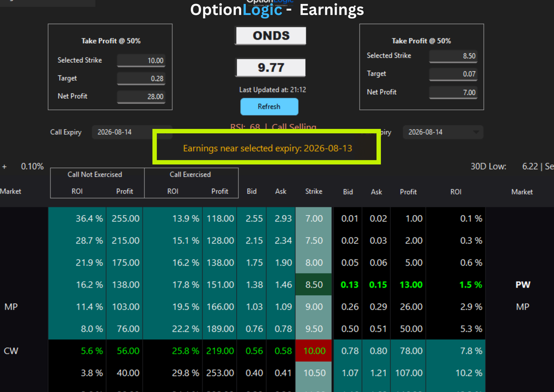
Task: Click call exercised profit 253.00
Action: [220, 373]
